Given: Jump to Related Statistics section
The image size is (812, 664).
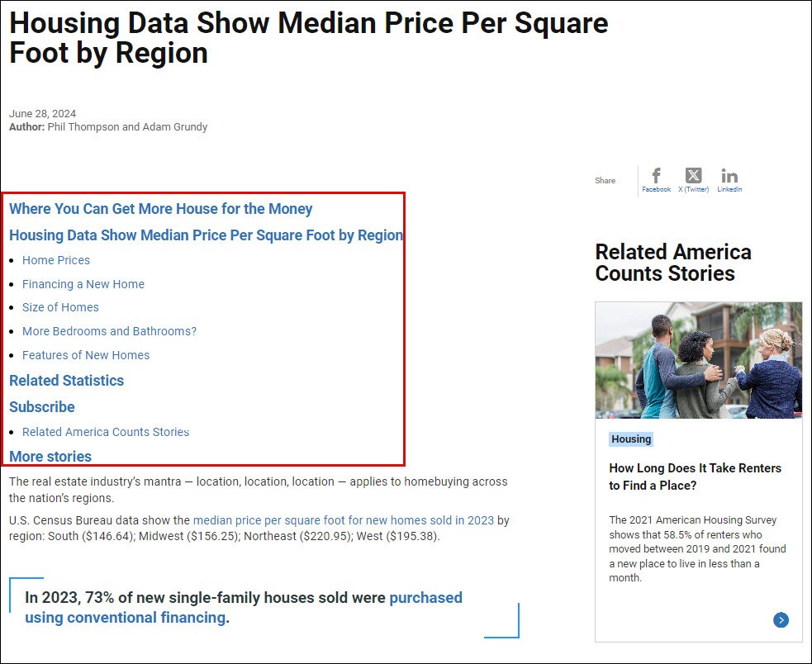Looking at the screenshot, I should 67,381.
